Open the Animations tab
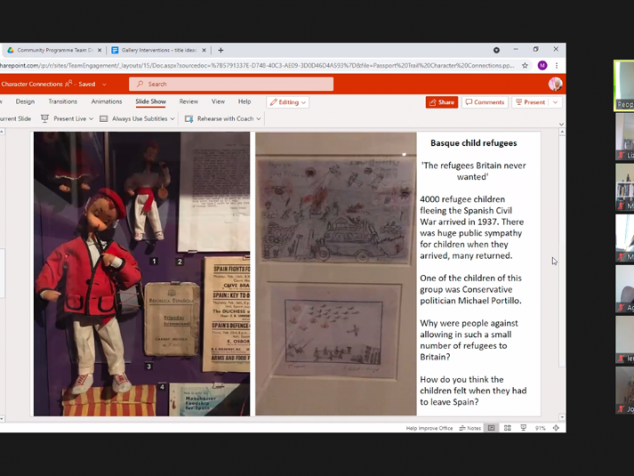Screen dimensions: 634x476 [x=106, y=102]
